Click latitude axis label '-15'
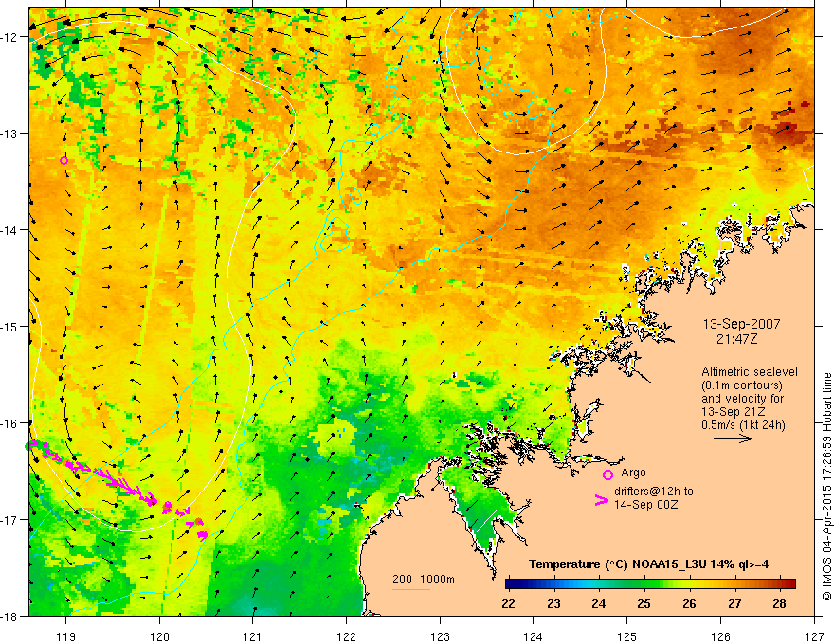834x644 pixels. tap(10, 326)
